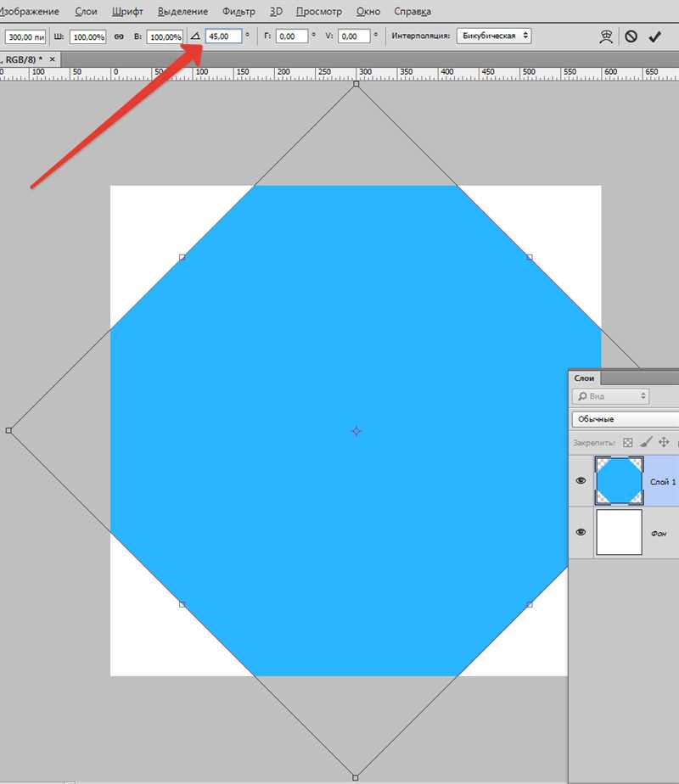Lock image pixels brush icon in Слои panel
The height and width of the screenshot is (784, 679).
pos(646,442)
